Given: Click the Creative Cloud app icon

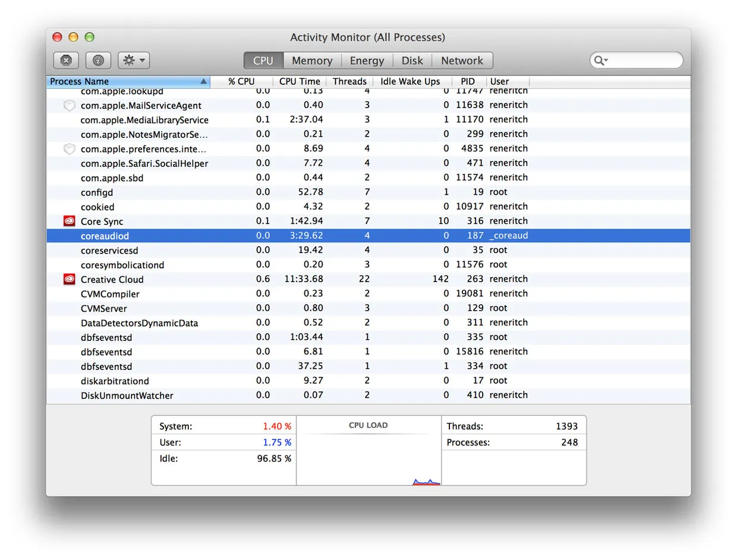Looking at the screenshot, I should point(69,279).
